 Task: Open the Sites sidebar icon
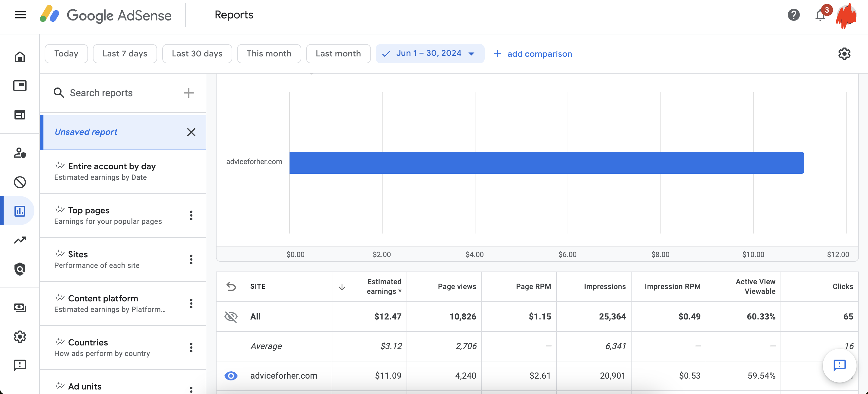click(20, 115)
